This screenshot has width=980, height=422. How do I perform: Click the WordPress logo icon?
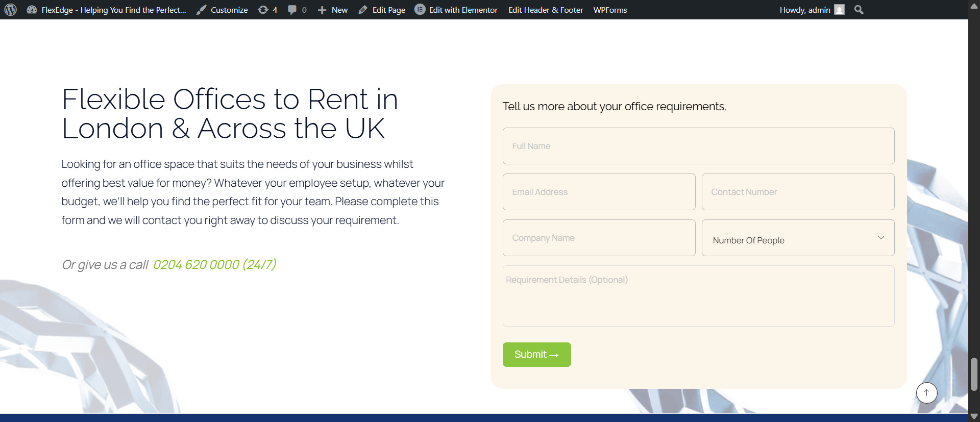click(x=11, y=10)
